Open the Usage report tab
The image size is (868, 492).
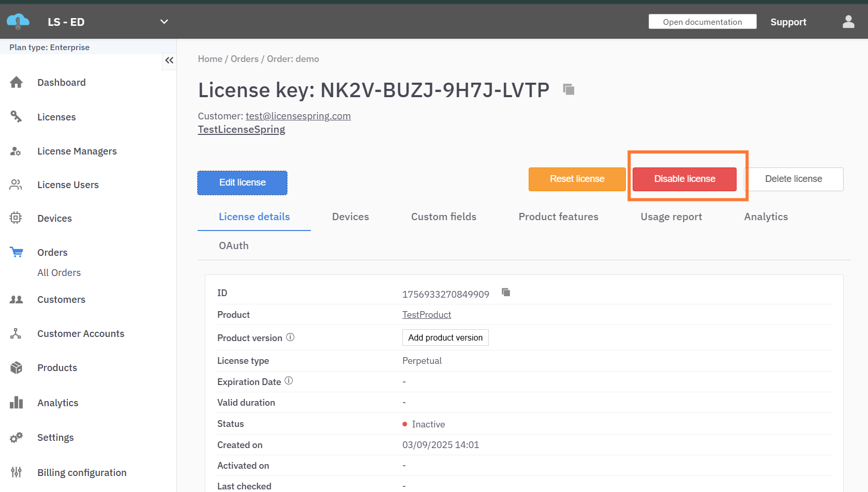click(x=671, y=217)
